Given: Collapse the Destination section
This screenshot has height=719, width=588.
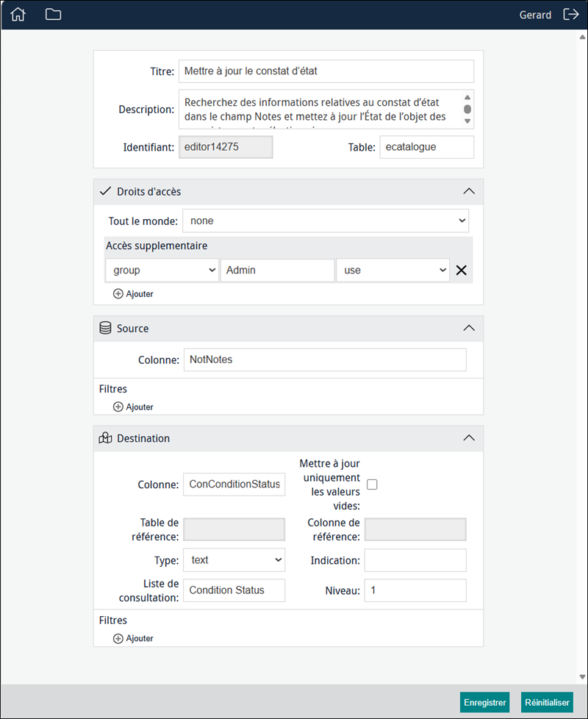Looking at the screenshot, I should coord(469,438).
